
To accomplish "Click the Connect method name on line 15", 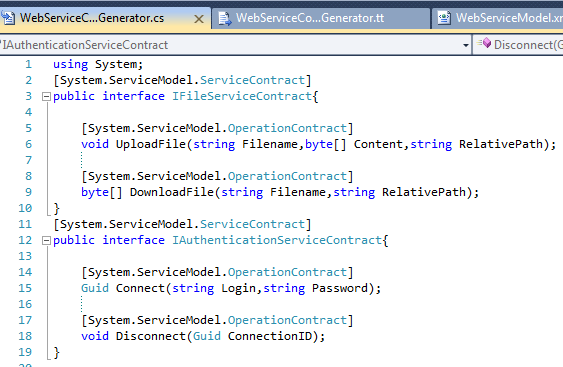I will coord(140,288).
